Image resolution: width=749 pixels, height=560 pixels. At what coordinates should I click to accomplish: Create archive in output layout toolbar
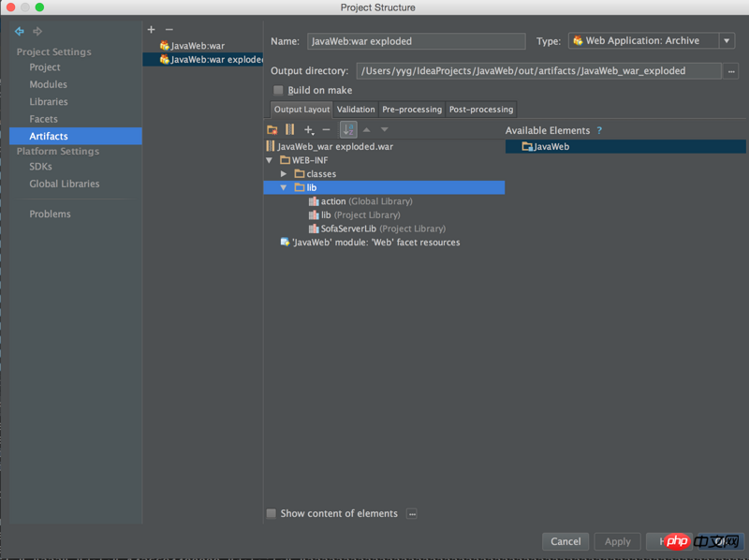tap(289, 129)
